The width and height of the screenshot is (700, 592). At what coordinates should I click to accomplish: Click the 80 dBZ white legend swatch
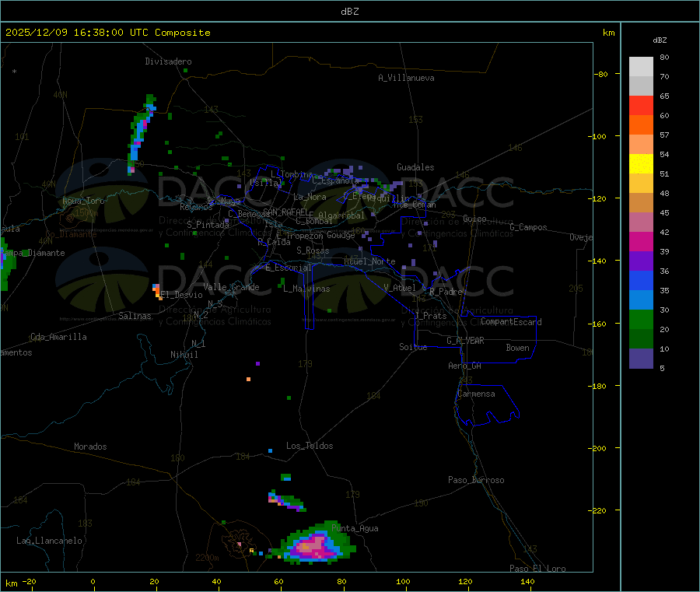tap(641, 67)
